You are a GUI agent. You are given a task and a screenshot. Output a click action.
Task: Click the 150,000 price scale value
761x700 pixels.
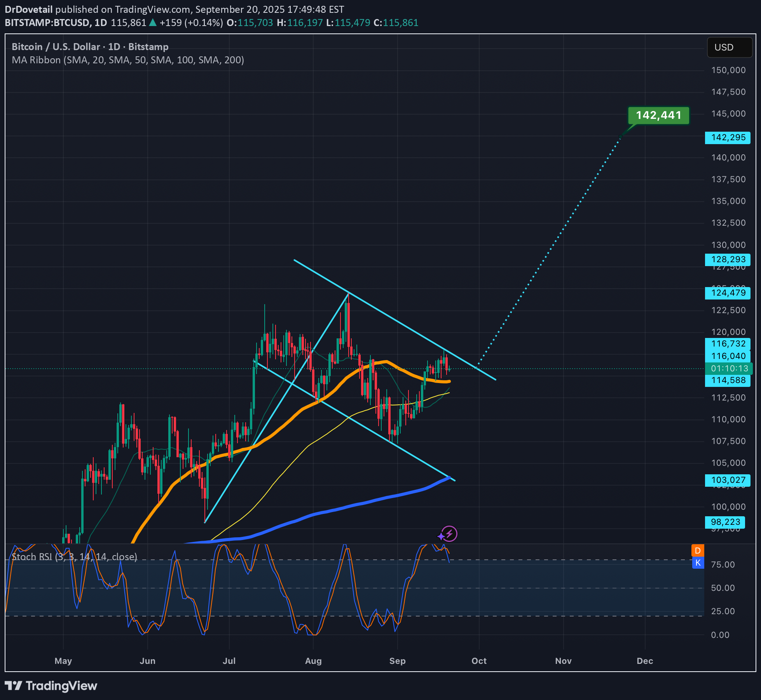(x=728, y=70)
